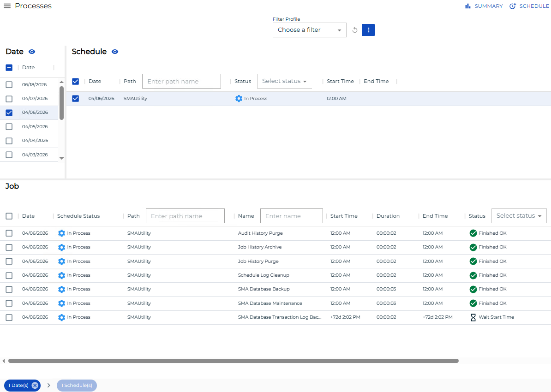Screen dimensions: 551x392
Task: Click the In Process gear for SMA Database Maintenance
Action: pos(61,303)
